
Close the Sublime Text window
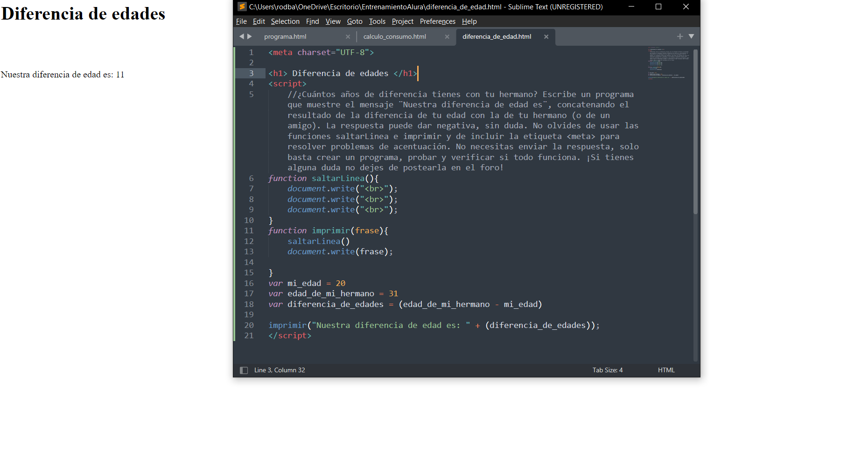click(x=686, y=7)
